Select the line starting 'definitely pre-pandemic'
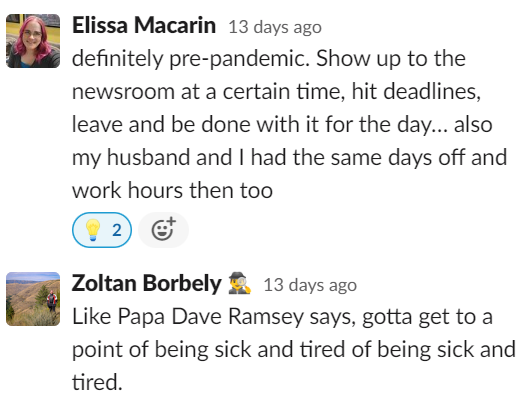This screenshot has width=532, height=399. [269, 59]
